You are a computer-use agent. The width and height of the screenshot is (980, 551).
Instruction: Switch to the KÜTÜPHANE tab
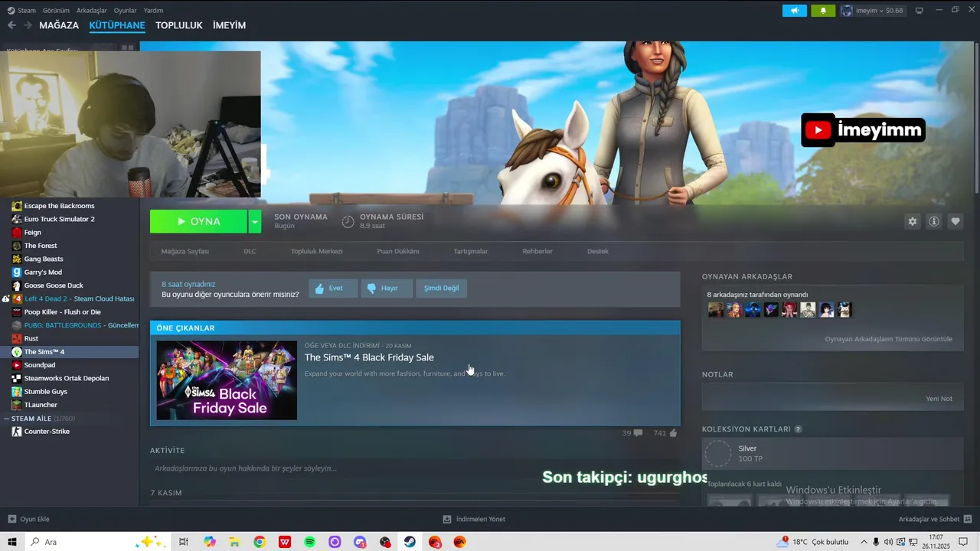[117, 25]
